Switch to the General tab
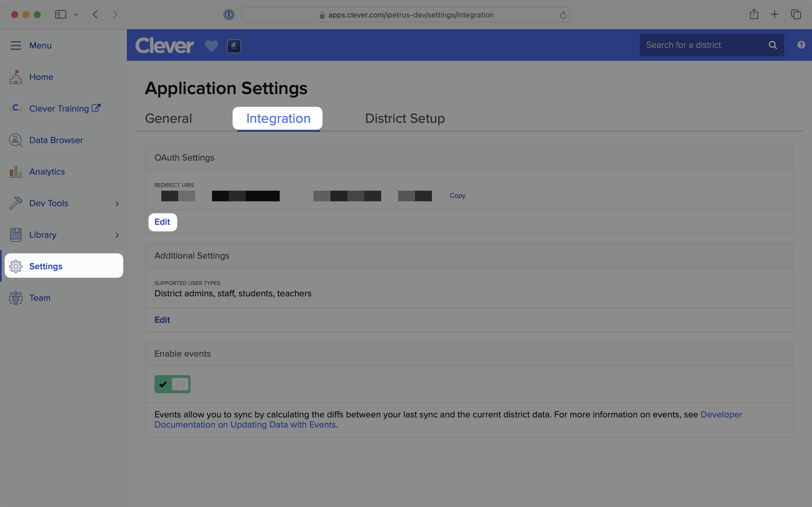 coord(168,118)
